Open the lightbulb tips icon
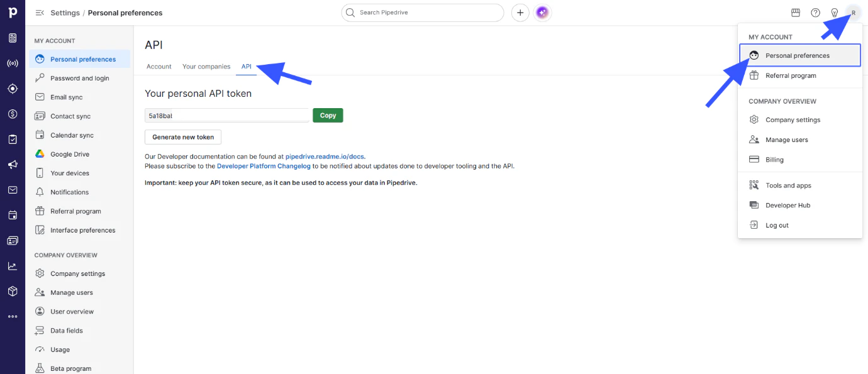The image size is (868, 374). (x=835, y=13)
